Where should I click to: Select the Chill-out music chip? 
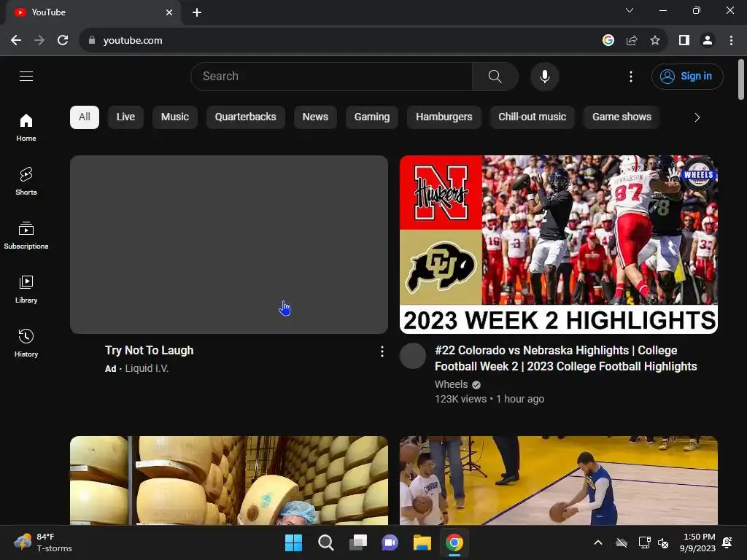coord(532,117)
